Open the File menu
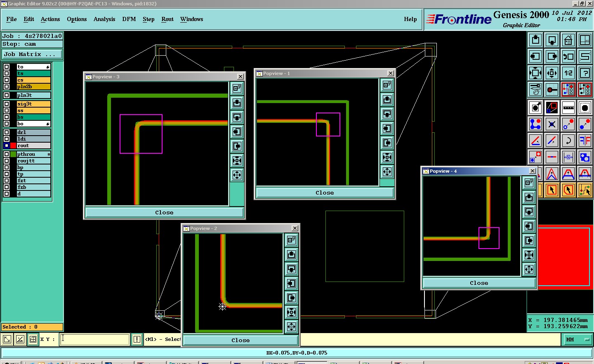Image resolution: width=594 pixels, height=364 pixels. 12,19
